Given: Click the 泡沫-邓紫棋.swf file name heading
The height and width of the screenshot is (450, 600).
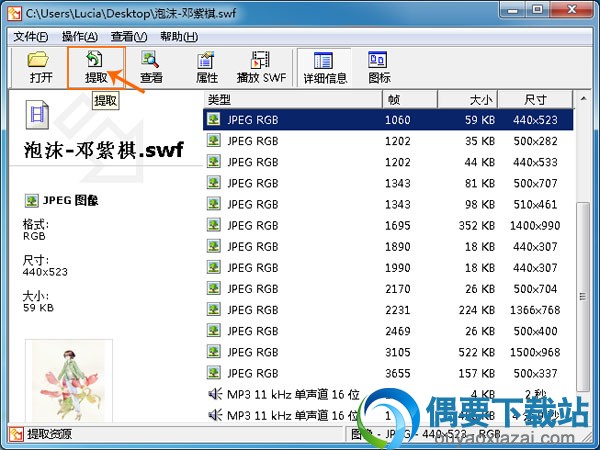Looking at the screenshot, I should pyautogui.click(x=103, y=150).
